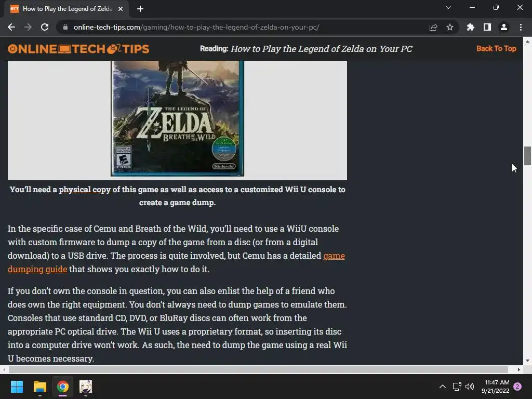Open the Chrome extensions puzzle menu

tap(470, 27)
